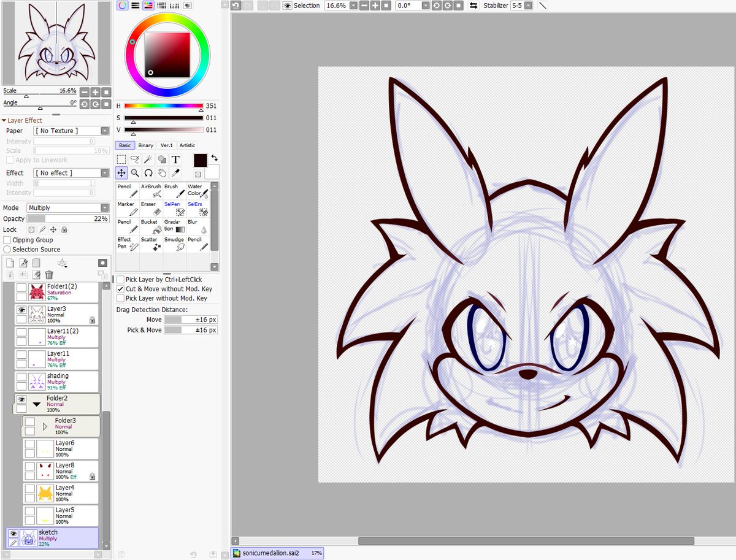736x560 pixels.
Task: Swap foreground and background colors
Action: 214,158
